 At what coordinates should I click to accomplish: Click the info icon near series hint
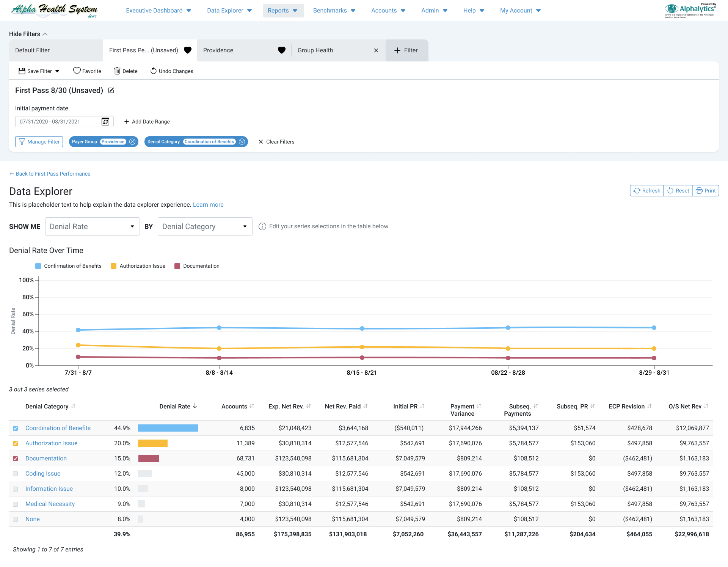pyautogui.click(x=262, y=226)
